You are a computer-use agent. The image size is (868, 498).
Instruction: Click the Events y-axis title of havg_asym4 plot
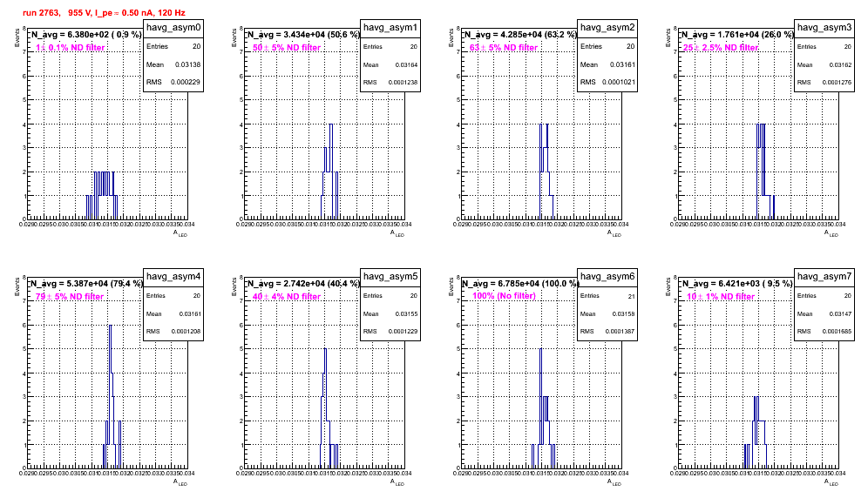click(17, 286)
